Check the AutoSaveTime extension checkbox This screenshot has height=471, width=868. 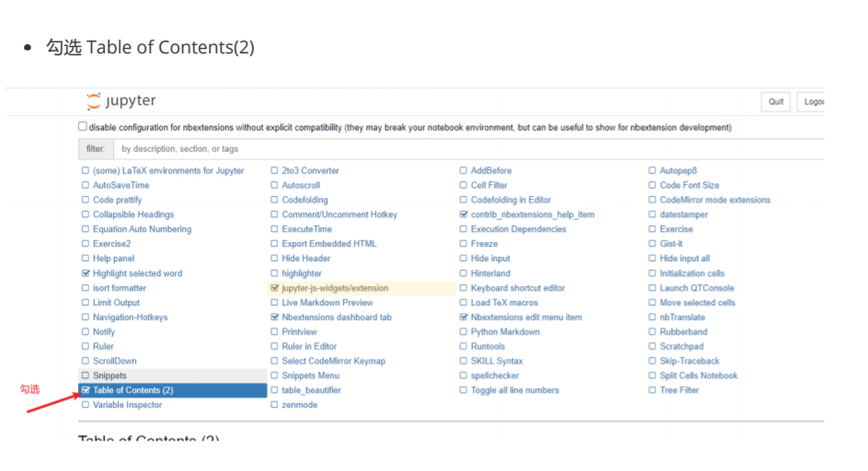pos(86,185)
